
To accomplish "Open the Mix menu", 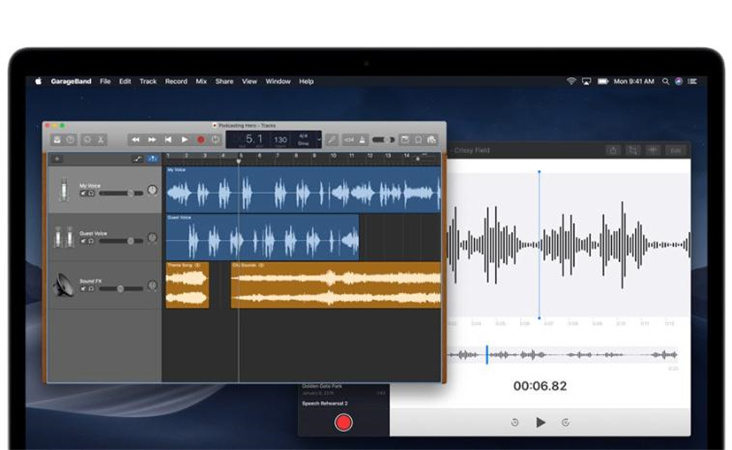I will click(201, 81).
